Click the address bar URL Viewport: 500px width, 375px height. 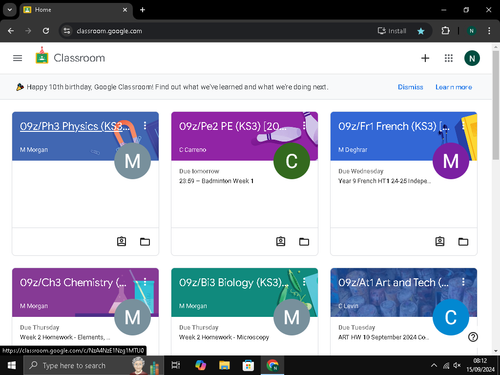click(109, 31)
